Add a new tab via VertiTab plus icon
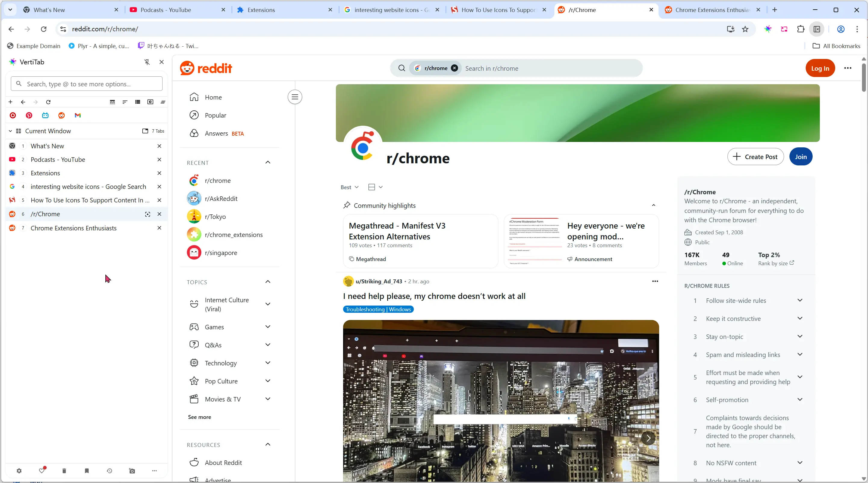The width and height of the screenshot is (868, 483). coord(11,102)
